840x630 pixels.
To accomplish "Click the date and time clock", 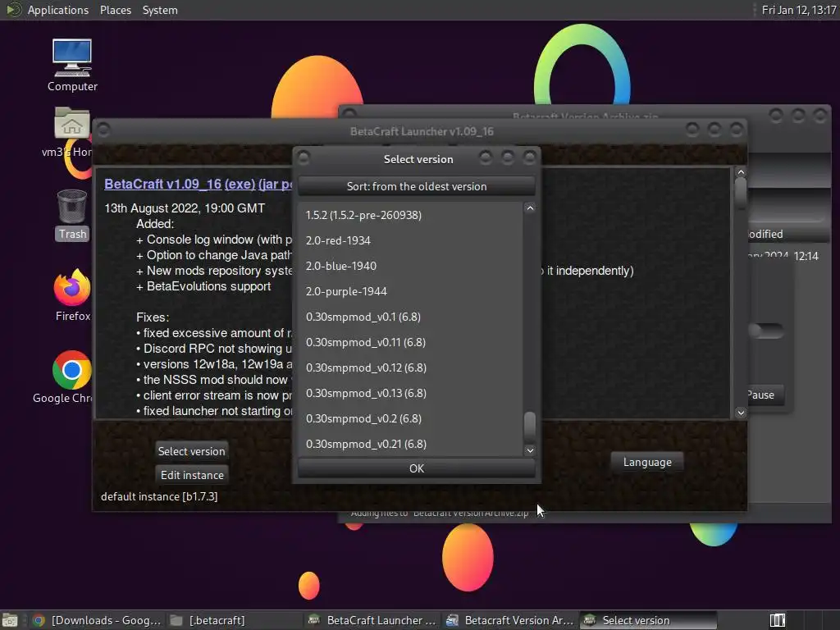I will click(799, 10).
